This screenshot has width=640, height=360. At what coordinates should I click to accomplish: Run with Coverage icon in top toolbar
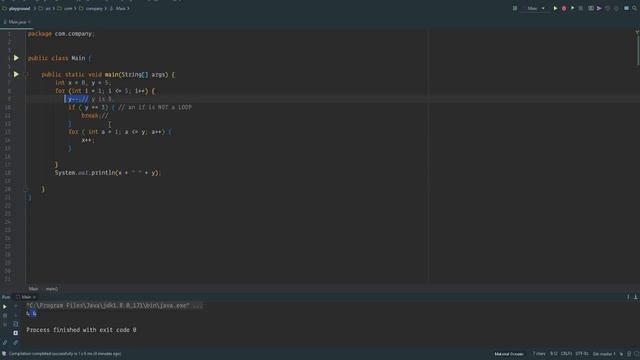[572, 8]
